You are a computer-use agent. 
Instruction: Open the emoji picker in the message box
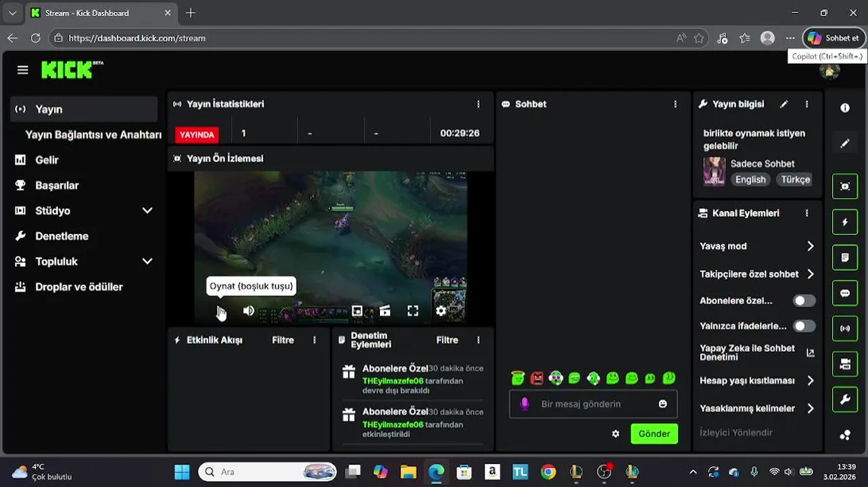click(662, 404)
